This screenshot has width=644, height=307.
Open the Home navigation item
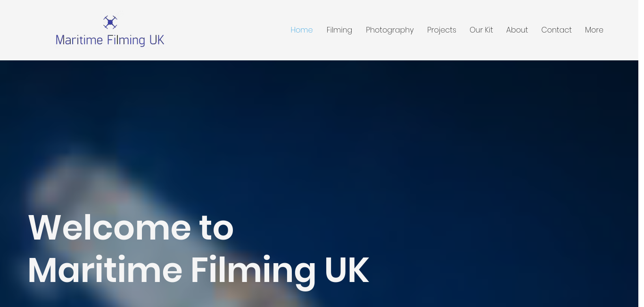(x=302, y=30)
